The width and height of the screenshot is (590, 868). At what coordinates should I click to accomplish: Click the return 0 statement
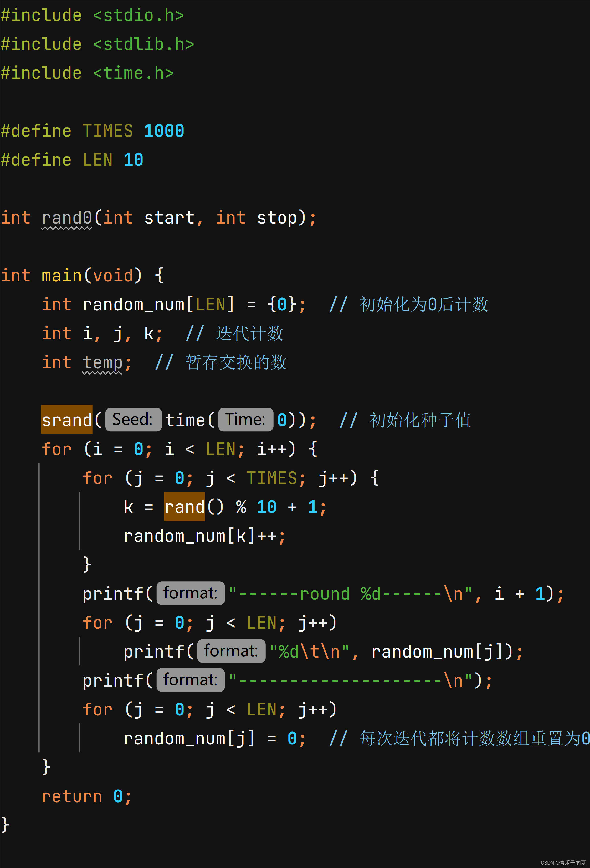86,796
